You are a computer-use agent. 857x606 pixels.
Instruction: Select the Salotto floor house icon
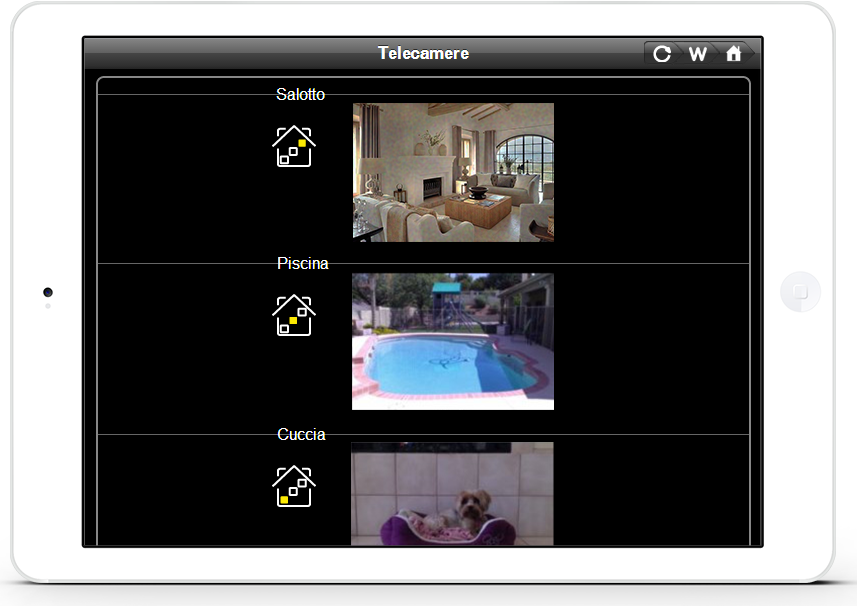[x=294, y=146]
